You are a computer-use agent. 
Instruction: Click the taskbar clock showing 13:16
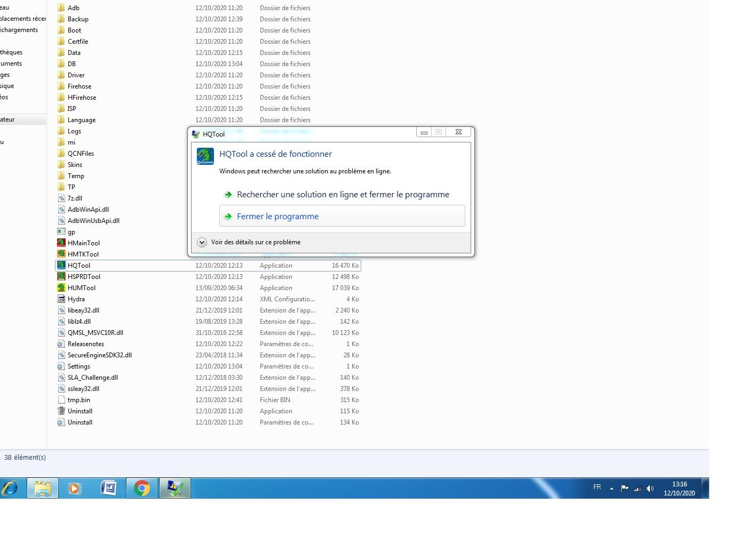(679, 489)
